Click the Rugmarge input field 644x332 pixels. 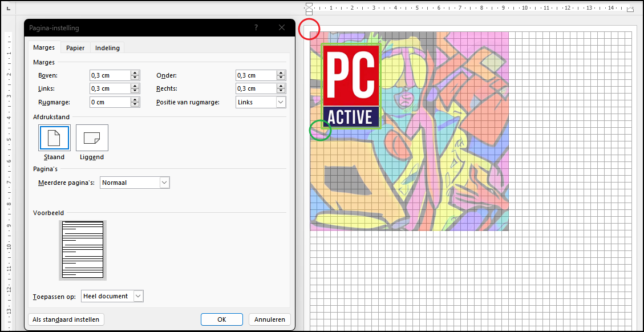coord(110,102)
